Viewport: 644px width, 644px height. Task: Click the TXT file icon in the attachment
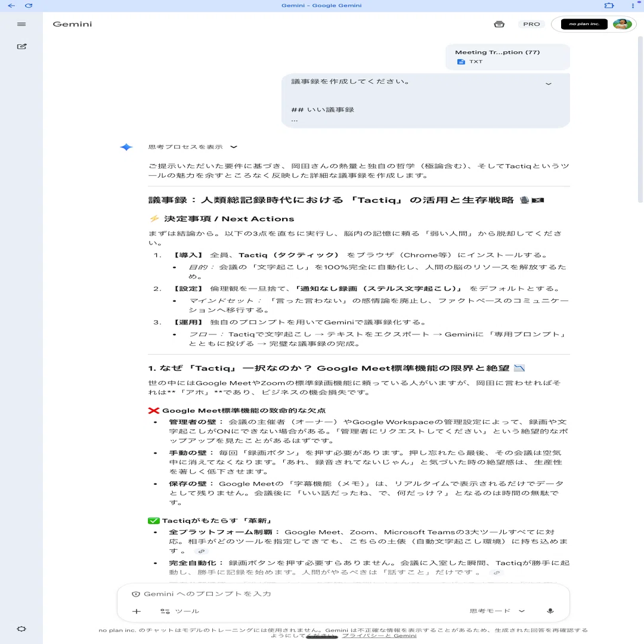click(x=461, y=61)
